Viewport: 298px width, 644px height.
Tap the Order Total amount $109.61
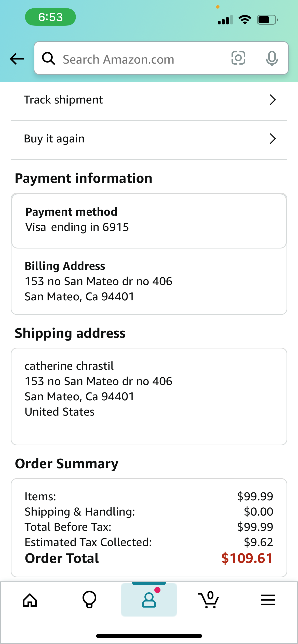coord(247,558)
